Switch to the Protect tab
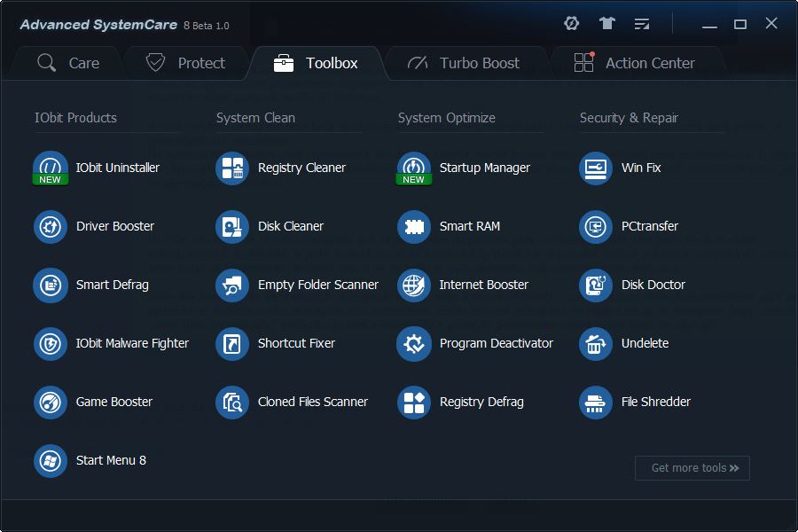This screenshot has width=798, height=532. coord(185,63)
